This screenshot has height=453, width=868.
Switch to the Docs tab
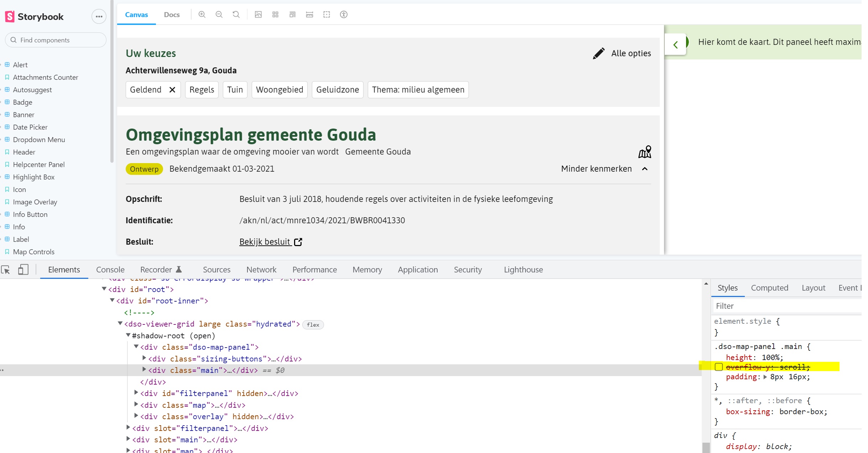(172, 15)
